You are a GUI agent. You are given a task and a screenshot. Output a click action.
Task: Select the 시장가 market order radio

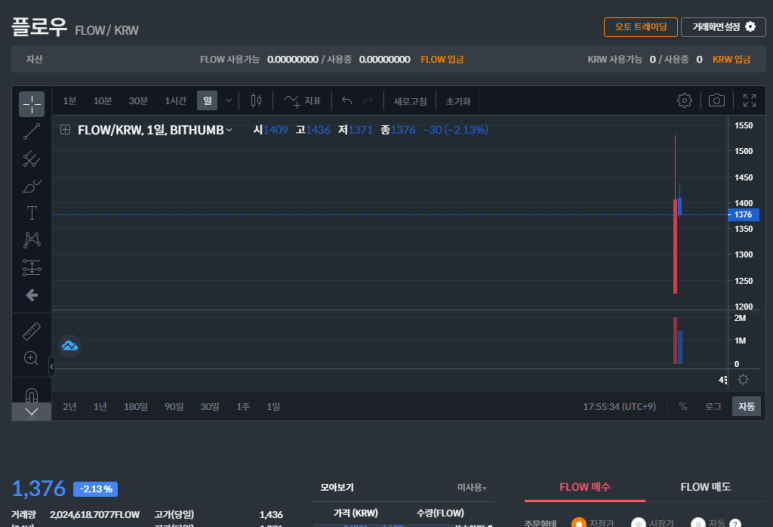(x=638, y=523)
